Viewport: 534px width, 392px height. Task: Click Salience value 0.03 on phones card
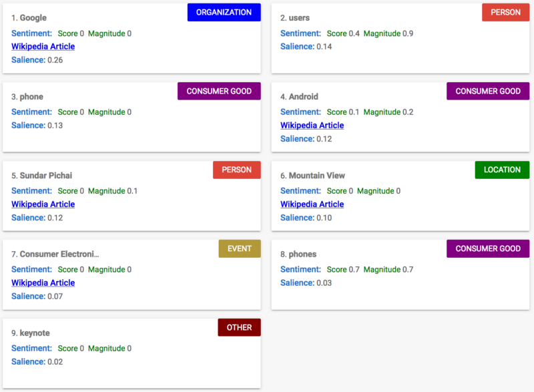(x=324, y=282)
